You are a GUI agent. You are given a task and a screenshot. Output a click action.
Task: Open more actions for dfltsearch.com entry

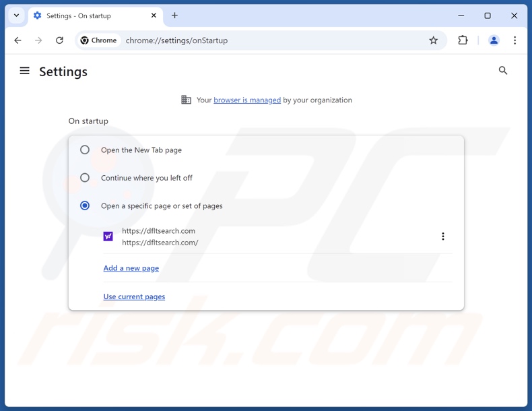442,236
